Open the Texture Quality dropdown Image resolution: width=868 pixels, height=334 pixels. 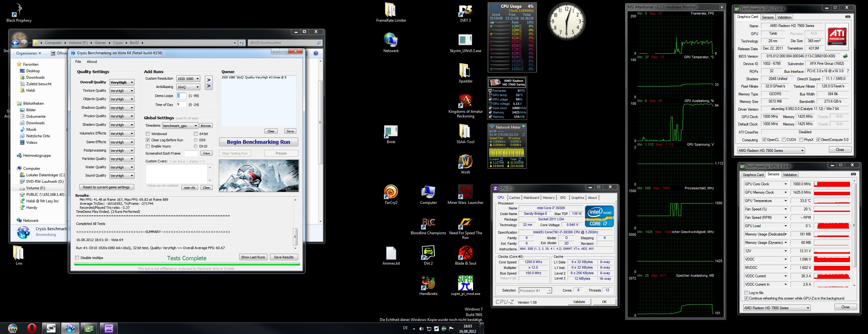pyautogui.click(x=122, y=90)
